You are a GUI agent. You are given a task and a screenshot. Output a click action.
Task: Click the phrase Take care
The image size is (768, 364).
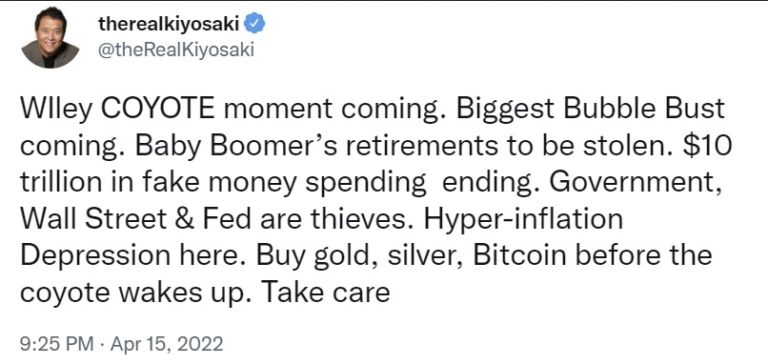click(326, 293)
